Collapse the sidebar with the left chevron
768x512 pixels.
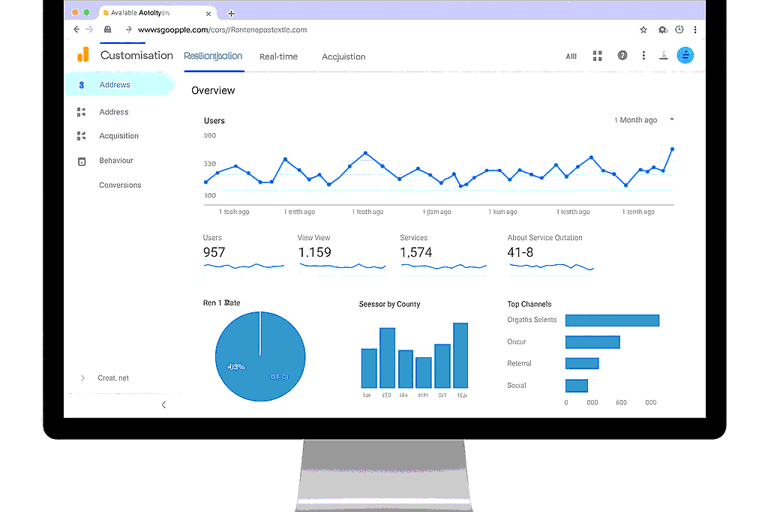click(x=164, y=405)
